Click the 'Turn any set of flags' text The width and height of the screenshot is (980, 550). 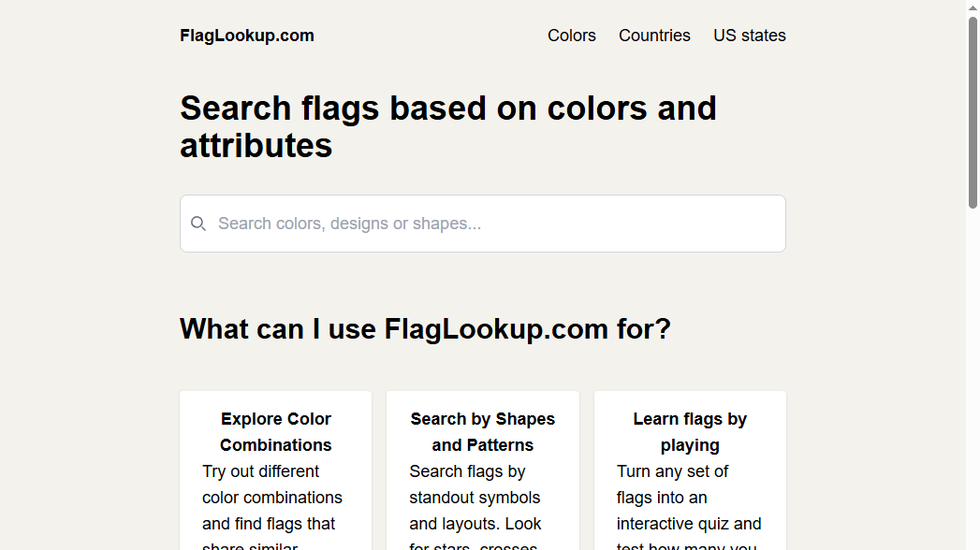[x=689, y=510]
